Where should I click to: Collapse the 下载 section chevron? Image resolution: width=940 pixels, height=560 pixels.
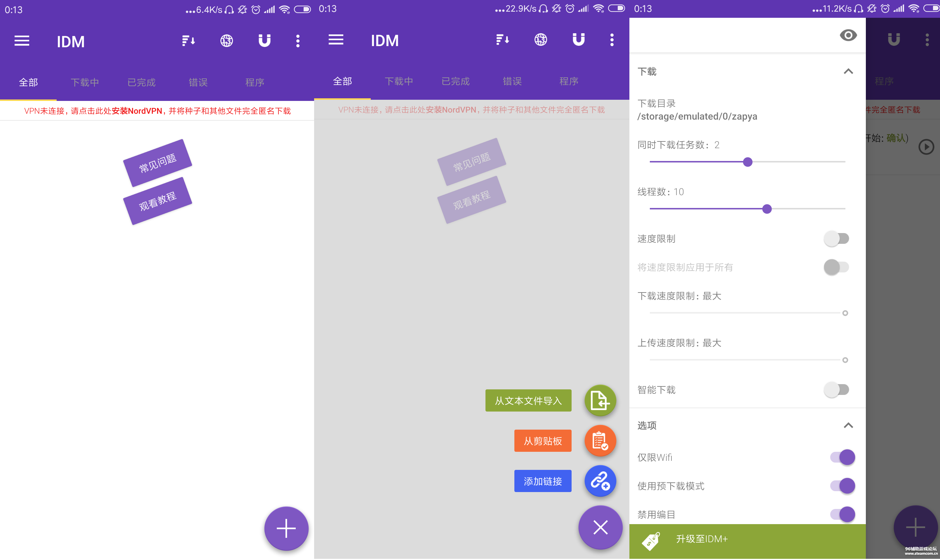tap(848, 71)
